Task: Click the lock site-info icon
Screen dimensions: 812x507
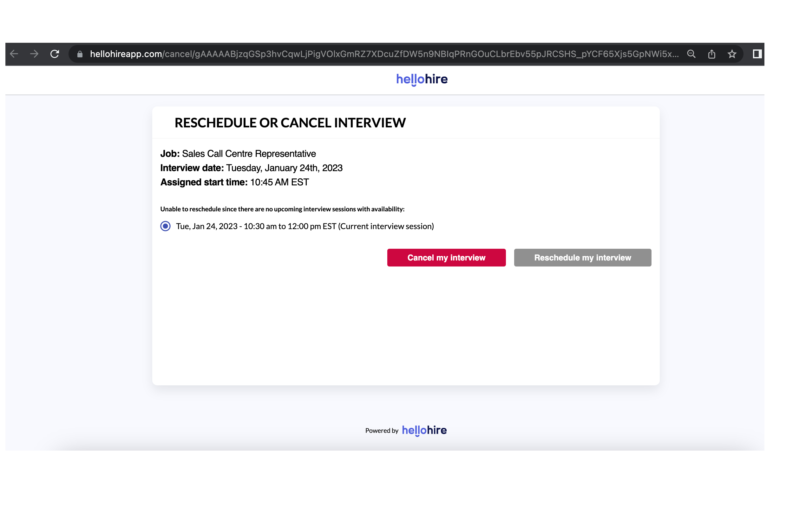Action: click(80, 54)
